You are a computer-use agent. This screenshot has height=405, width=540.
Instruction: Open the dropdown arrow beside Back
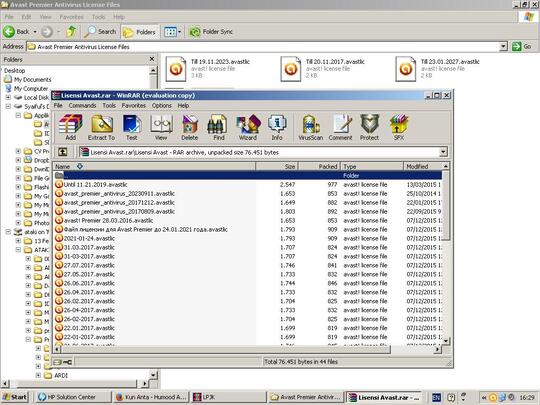point(35,32)
